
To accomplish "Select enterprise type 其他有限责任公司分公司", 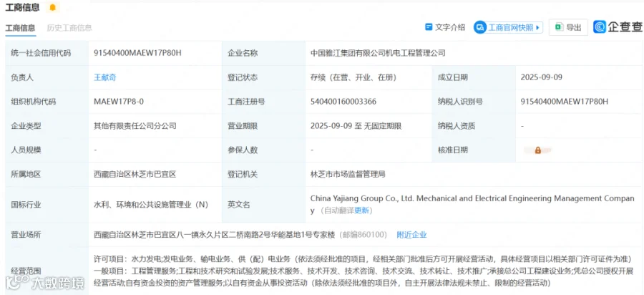I will point(135,126).
